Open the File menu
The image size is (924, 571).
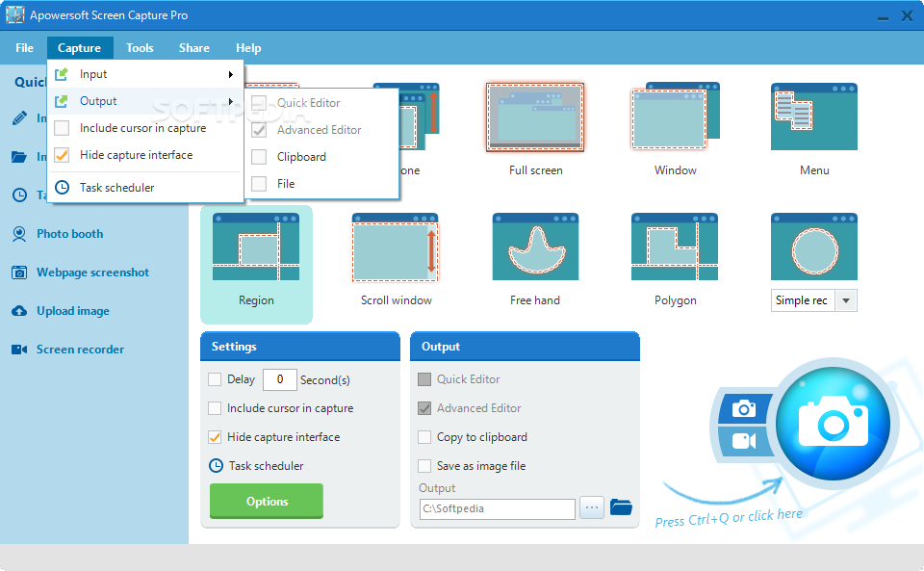[x=24, y=48]
